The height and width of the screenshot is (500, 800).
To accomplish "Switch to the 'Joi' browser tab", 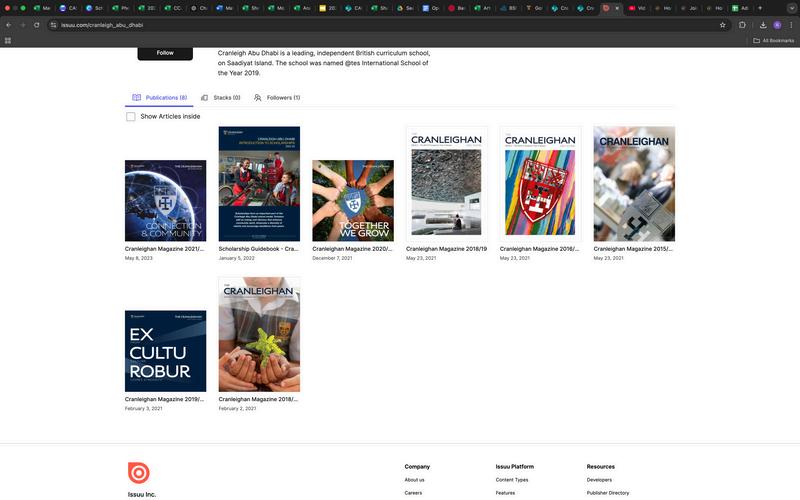I will pos(689,8).
